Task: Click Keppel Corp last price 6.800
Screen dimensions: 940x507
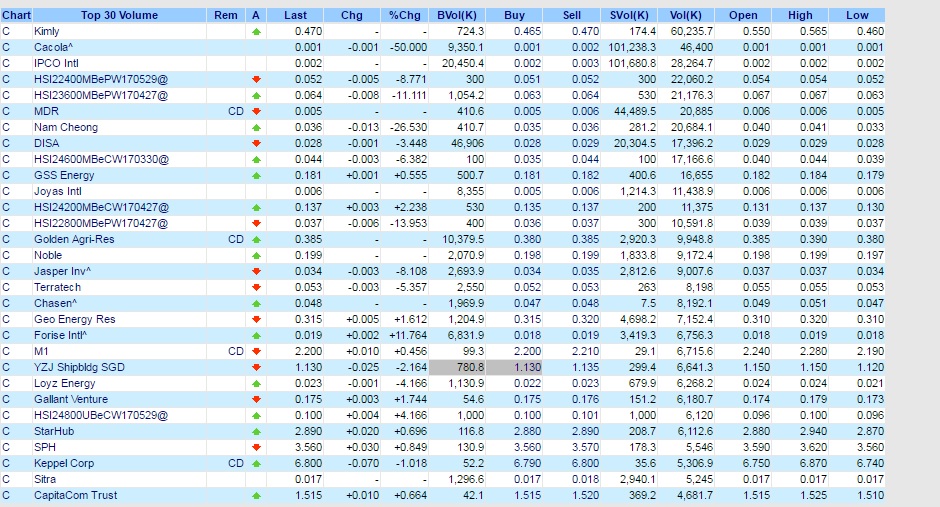Action: [308, 463]
